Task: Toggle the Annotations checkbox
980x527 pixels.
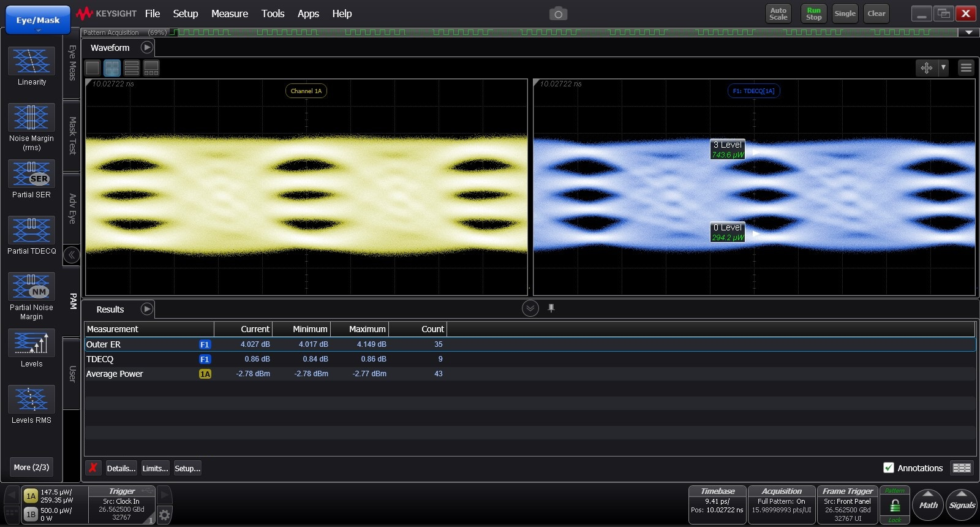Action: (x=889, y=468)
